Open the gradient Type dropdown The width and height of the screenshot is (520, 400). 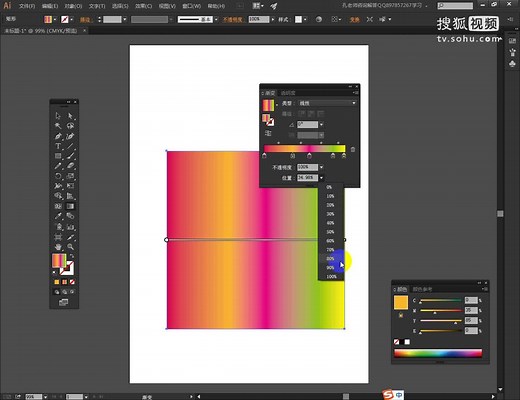(x=327, y=103)
